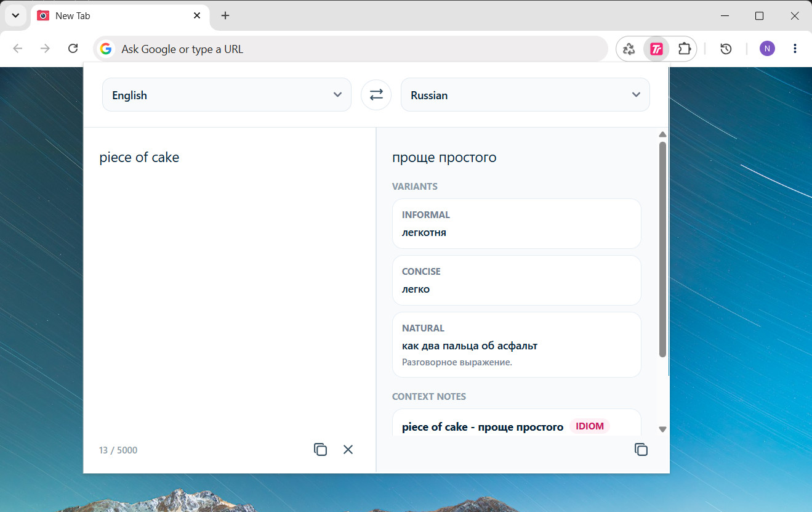Reload the current page

coord(73,49)
